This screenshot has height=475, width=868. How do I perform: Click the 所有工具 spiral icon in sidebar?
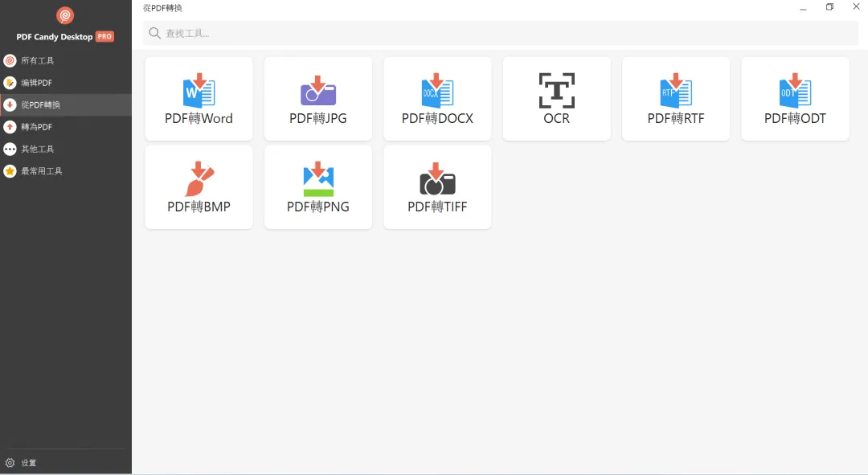point(10,60)
